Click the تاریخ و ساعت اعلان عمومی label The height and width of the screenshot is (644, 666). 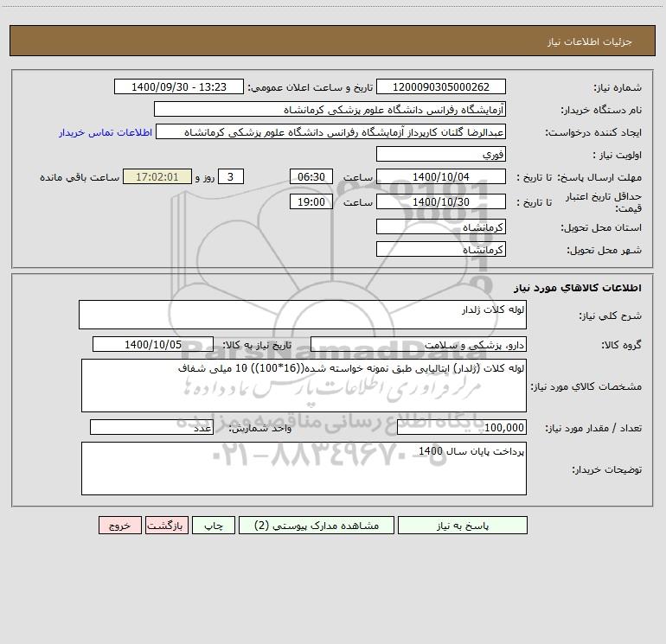[x=310, y=88]
